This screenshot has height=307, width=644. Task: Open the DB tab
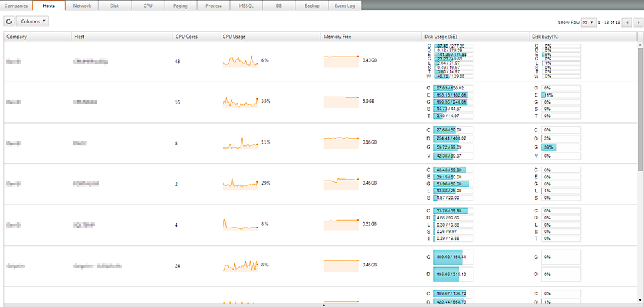279,6
